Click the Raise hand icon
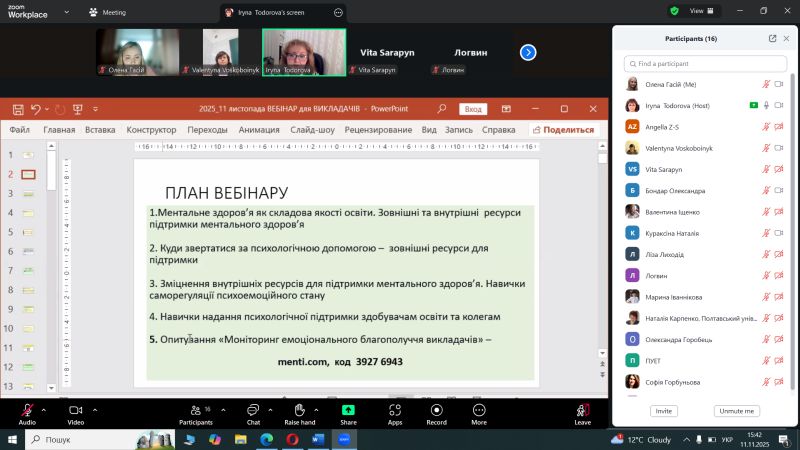800x450 pixels. pos(299,410)
